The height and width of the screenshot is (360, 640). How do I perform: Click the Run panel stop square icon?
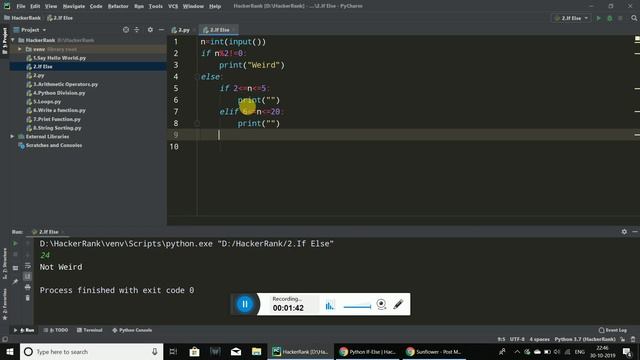[x=16, y=254]
